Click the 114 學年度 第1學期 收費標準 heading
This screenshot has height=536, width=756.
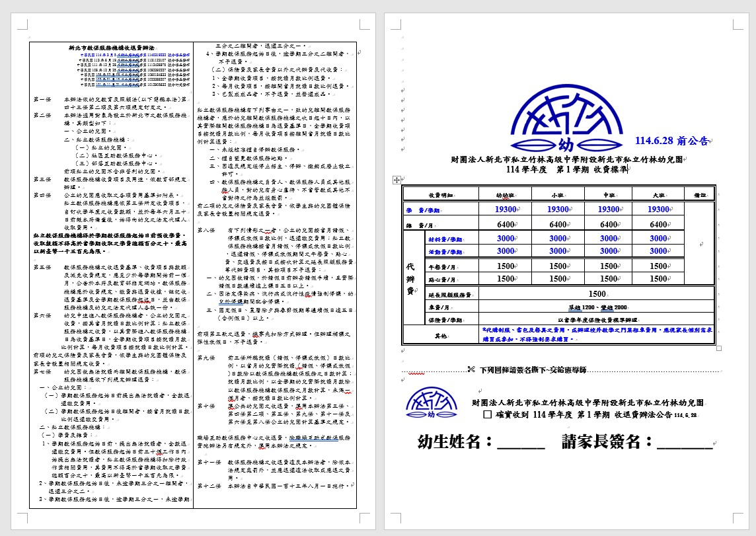pos(566,169)
